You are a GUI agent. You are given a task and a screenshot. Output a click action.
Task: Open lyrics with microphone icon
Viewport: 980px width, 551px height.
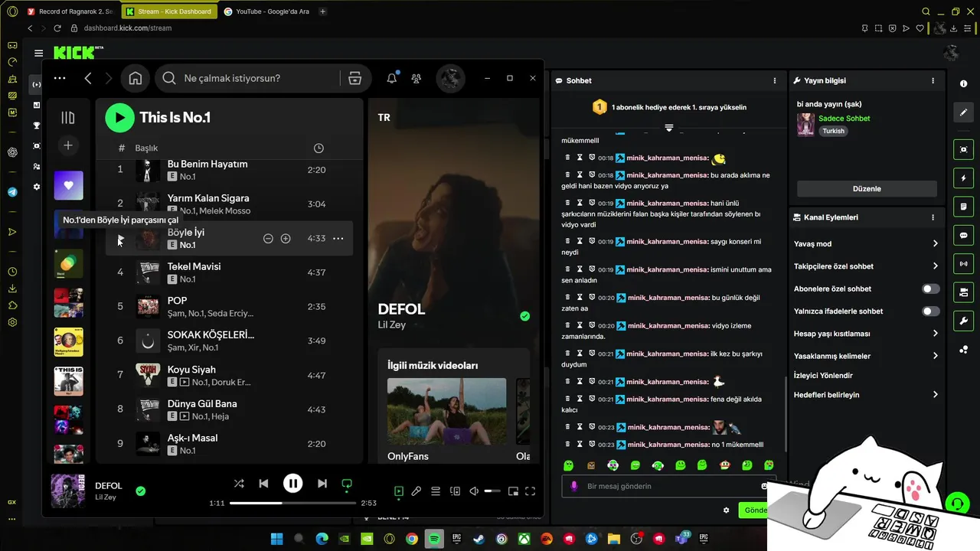click(x=416, y=491)
